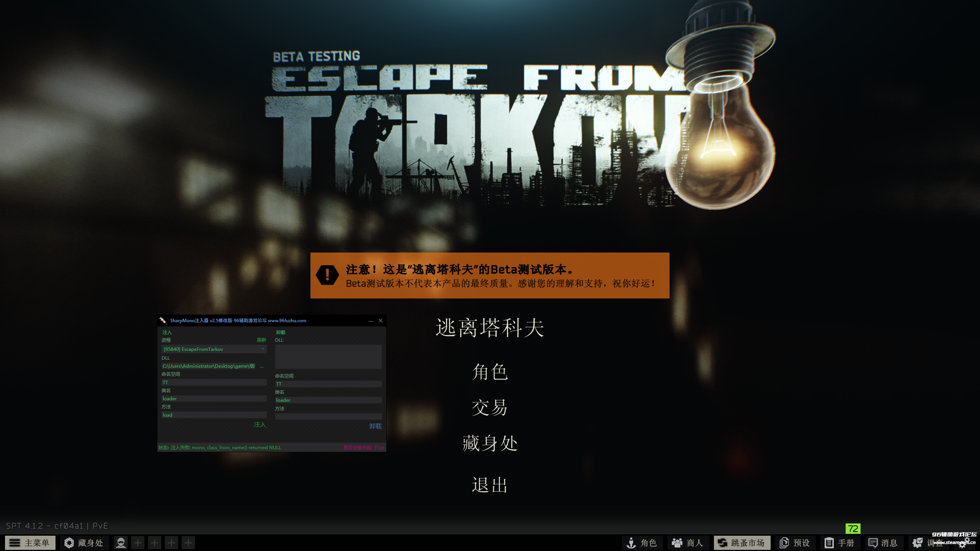This screenshot has width=980, height=551.
Task: Click the anchor icon beside 角色
Action: [x=631, y=543]
